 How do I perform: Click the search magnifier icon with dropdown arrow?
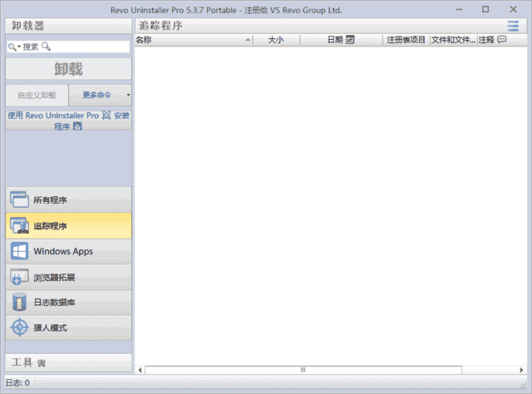14,47
